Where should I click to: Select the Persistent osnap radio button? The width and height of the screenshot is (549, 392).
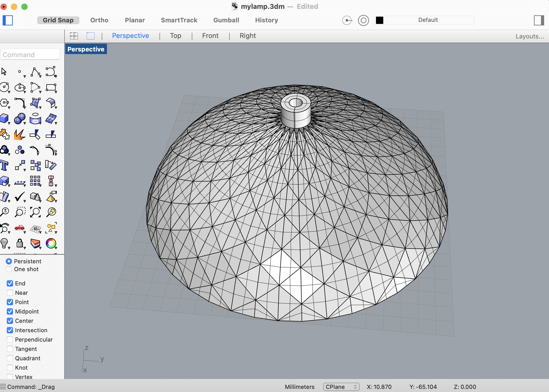click(x=9, y=261)
